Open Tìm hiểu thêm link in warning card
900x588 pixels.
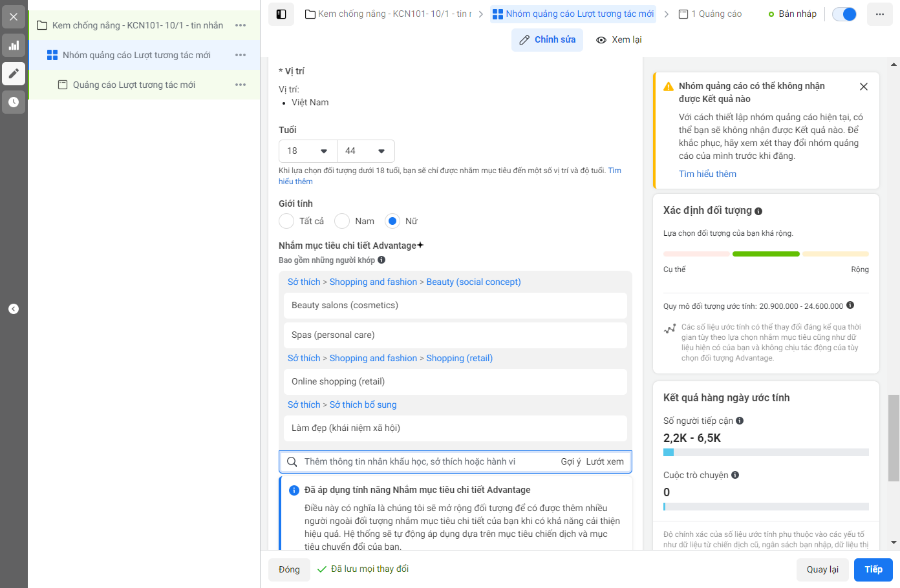[x=707, y=174]
